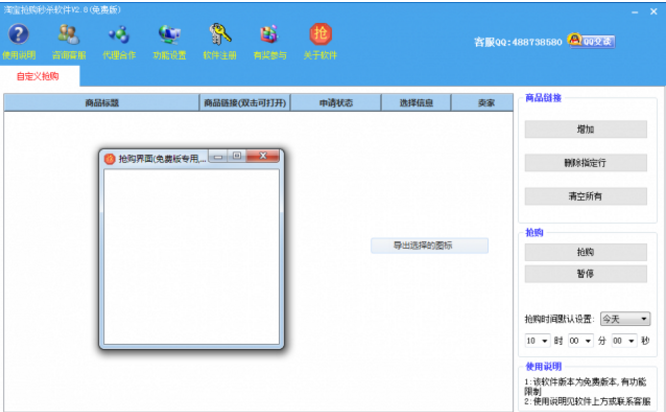666x412 pixels.
Task: Click the 软件注册 keys icon
Action: pyautogui.click(x=220, y=34)
